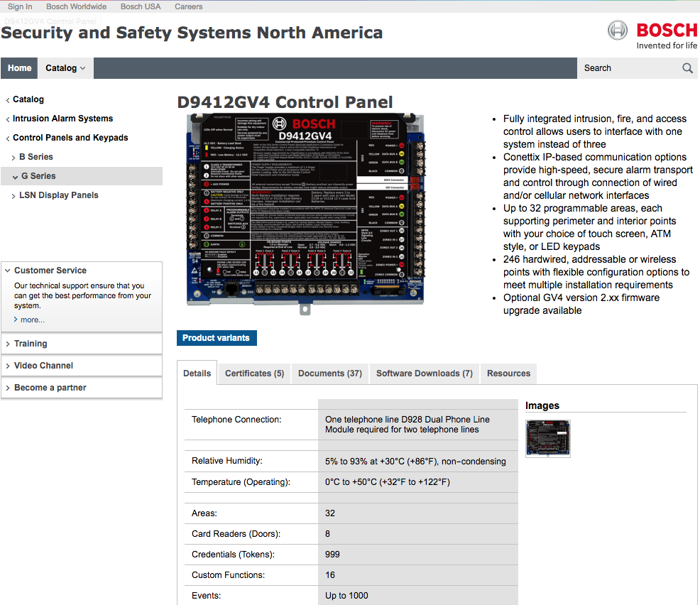Image resolution: width=700 pixels, height=605 pixels.
Task: Click the 'D9412GV4 Control Panel' page heading
Action: pyautogui.click(x=285, y=102)
